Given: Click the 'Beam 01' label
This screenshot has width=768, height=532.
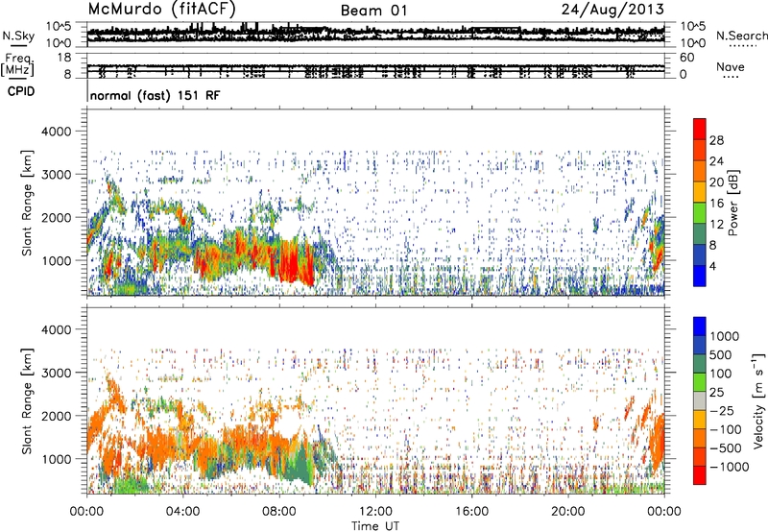Looking at the screenshot, I should click(x=373, y=11).
